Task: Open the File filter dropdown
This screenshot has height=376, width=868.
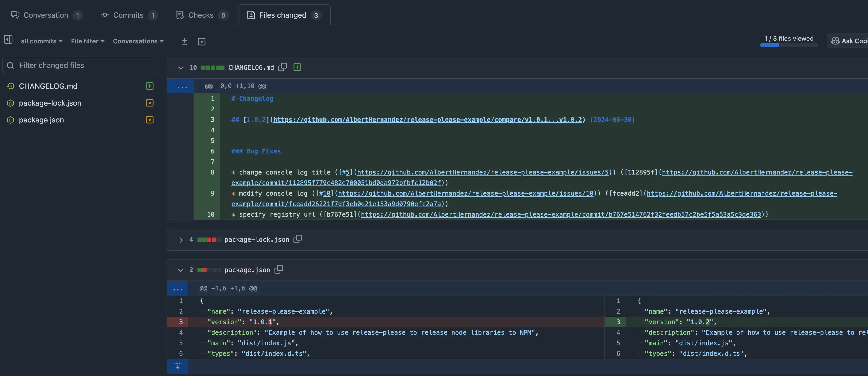Action: [x=88, y=41]
